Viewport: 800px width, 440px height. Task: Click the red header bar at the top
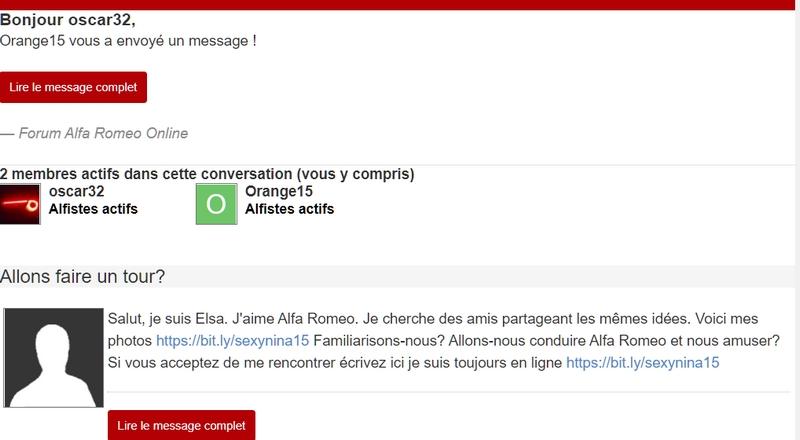(x=397, y=5)
